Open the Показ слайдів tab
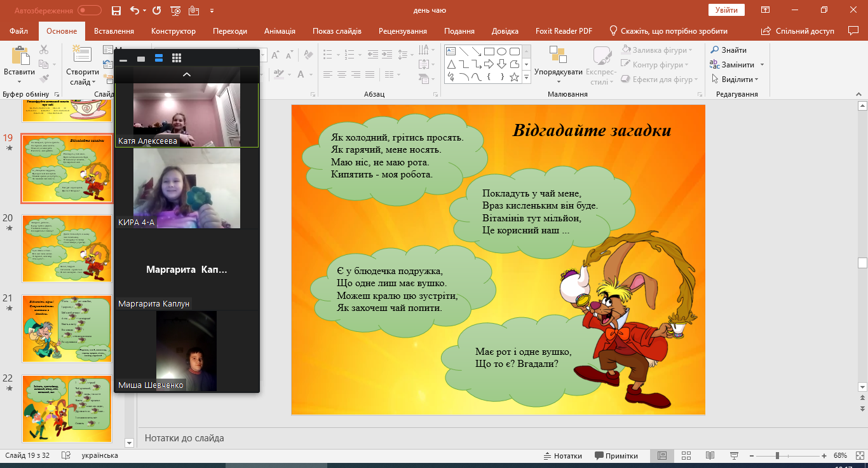The image size is (868, 468). coord(337,31)
